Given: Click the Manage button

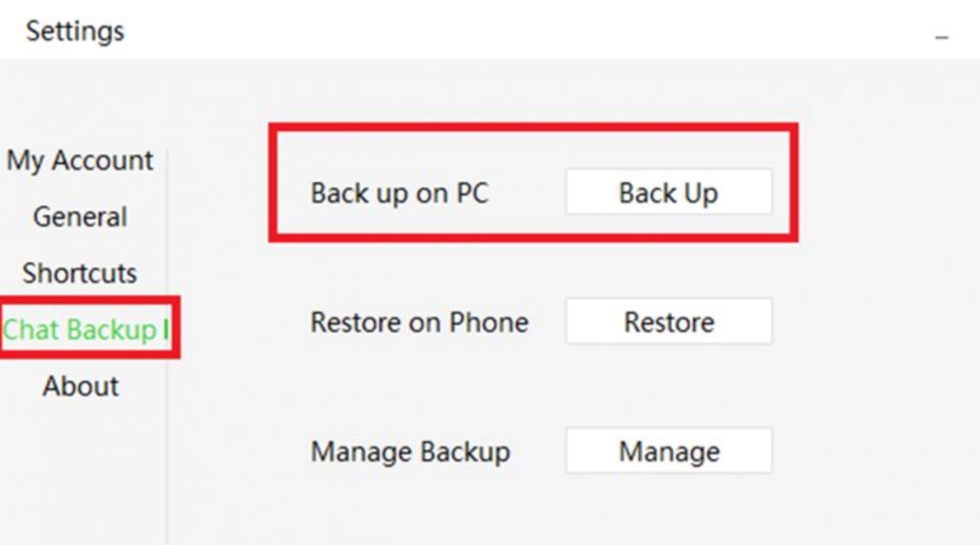Looking at the screenshot, I should pos(669,451).
